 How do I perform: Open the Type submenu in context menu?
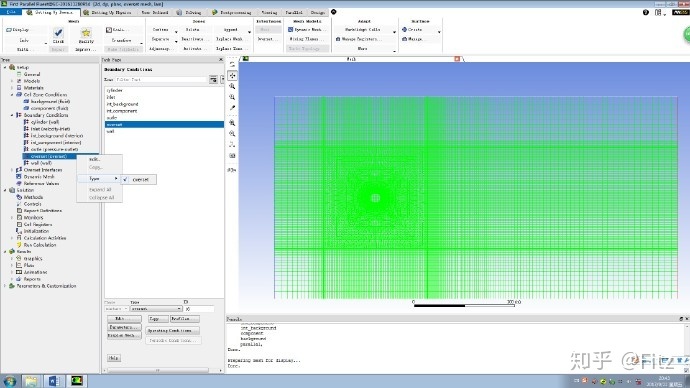pyautogui.click(x=99, y=179)
